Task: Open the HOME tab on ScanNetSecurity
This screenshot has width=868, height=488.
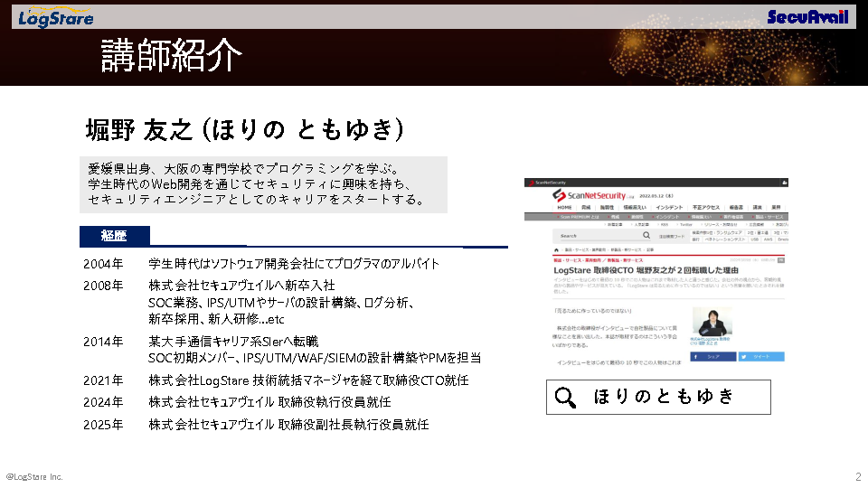Action: pyautogui.click(x=564, y=207)
